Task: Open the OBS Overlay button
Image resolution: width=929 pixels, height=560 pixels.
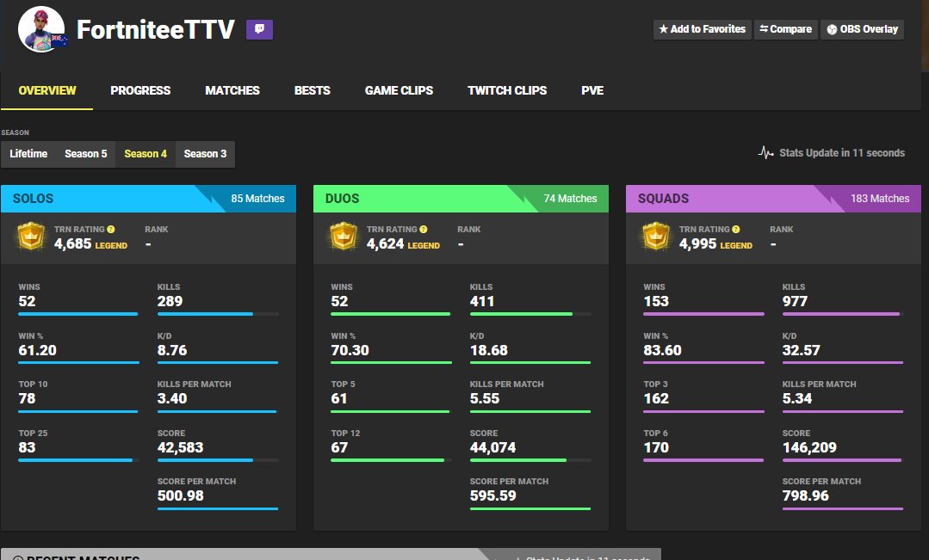Action: [862, 29]
